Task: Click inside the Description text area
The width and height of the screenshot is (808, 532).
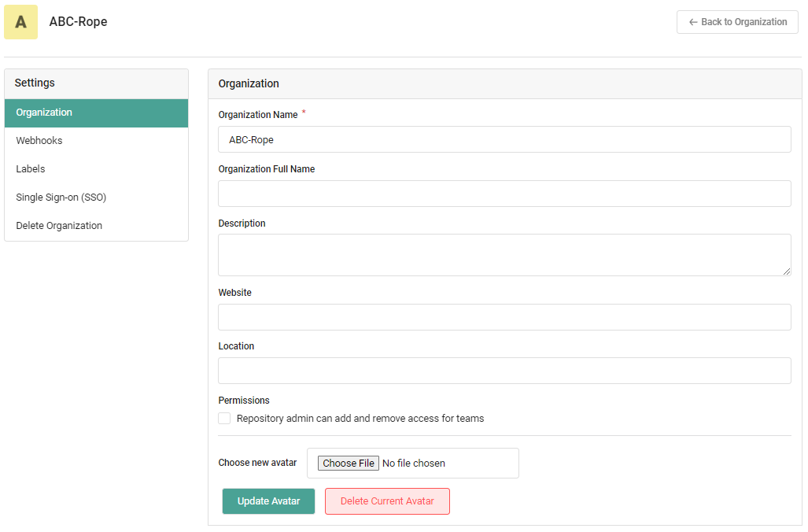Action: pos(504,255)
